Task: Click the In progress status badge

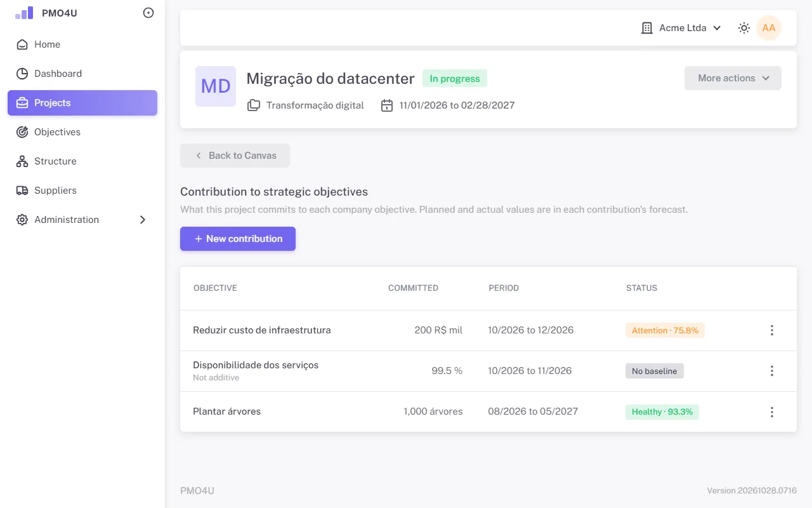Action: tap(455, 79)
